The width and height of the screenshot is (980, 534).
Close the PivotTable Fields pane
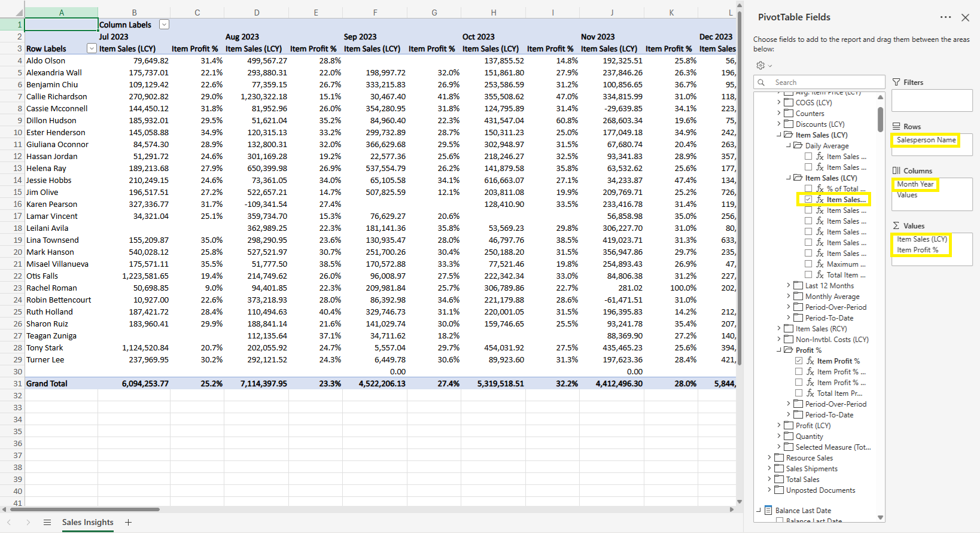965,18
